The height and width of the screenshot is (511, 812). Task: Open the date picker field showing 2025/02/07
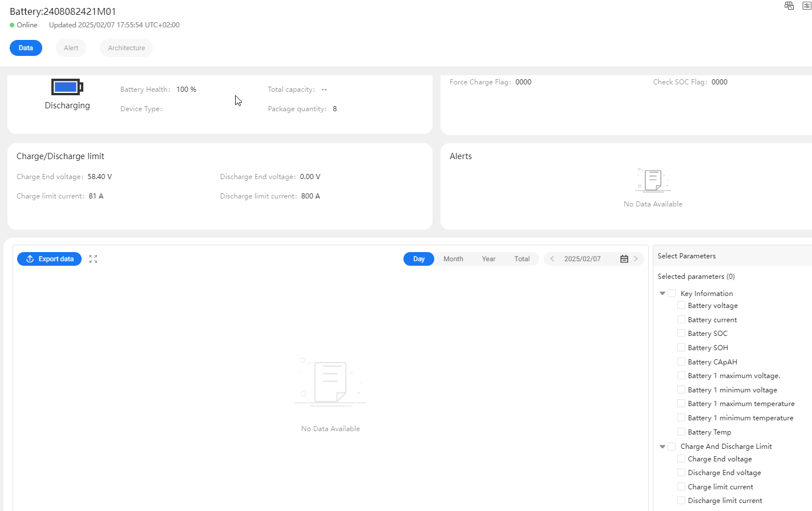pyautogui.click(x=582, y=258)
